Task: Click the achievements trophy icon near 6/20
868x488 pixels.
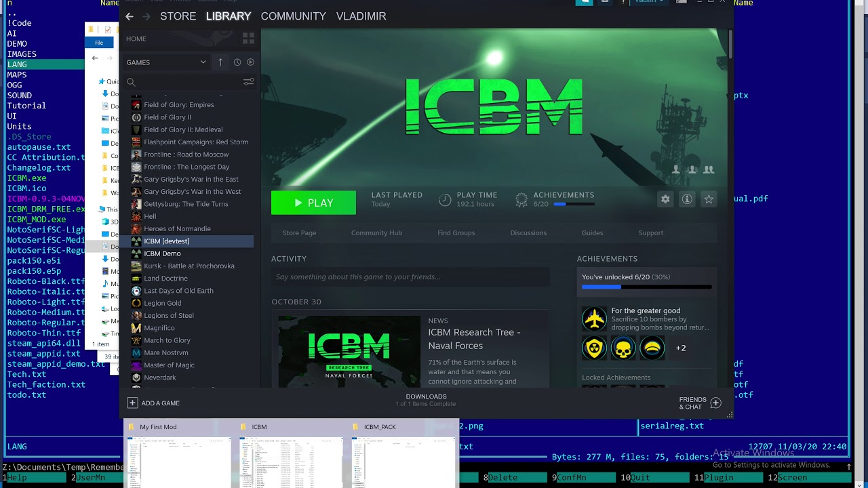Action: coord(521,199)
